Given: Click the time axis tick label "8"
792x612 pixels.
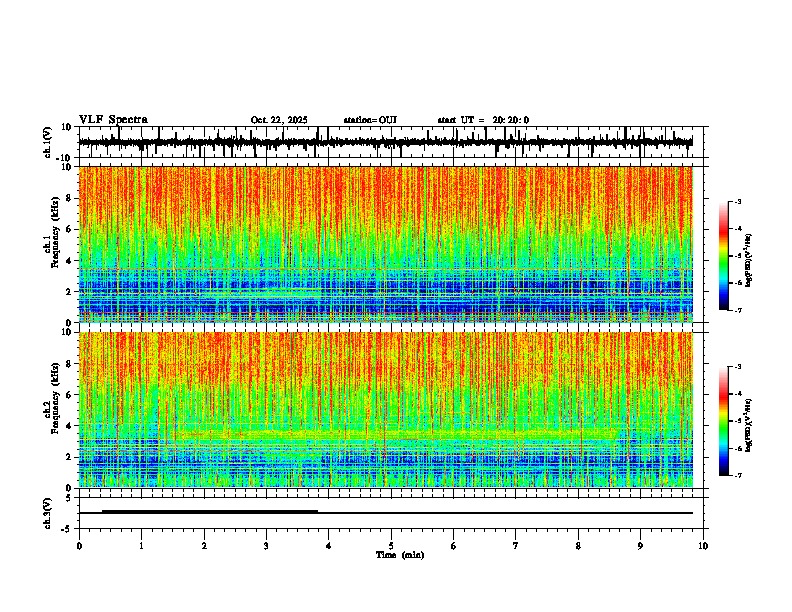Looking at the screenshot, I should [578, 546].
